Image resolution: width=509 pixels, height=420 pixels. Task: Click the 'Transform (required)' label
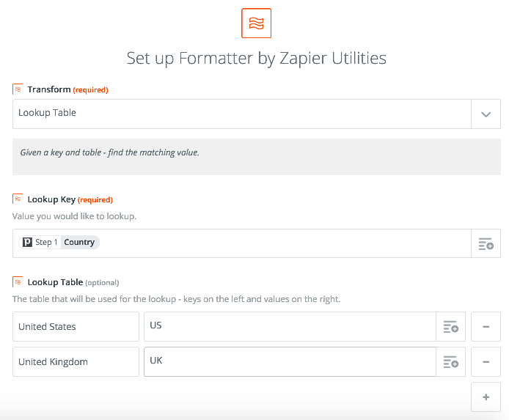pos(68,89)
